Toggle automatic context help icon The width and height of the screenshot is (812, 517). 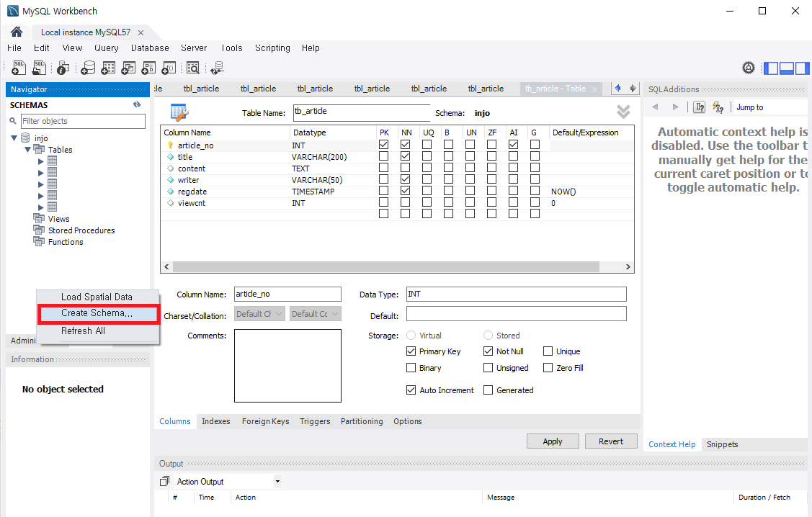(x=718, y=107)
